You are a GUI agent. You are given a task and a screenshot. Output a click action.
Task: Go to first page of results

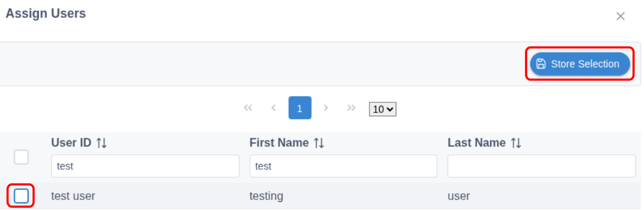coord(248,108)
